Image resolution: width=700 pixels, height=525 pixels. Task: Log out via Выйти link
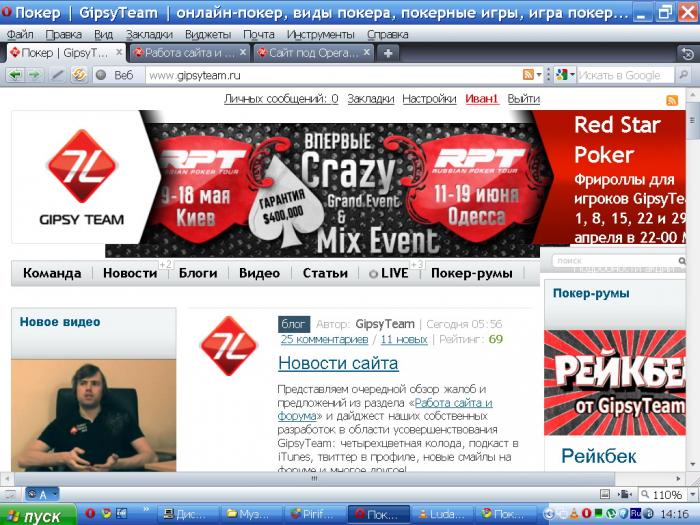coord(524,99)
